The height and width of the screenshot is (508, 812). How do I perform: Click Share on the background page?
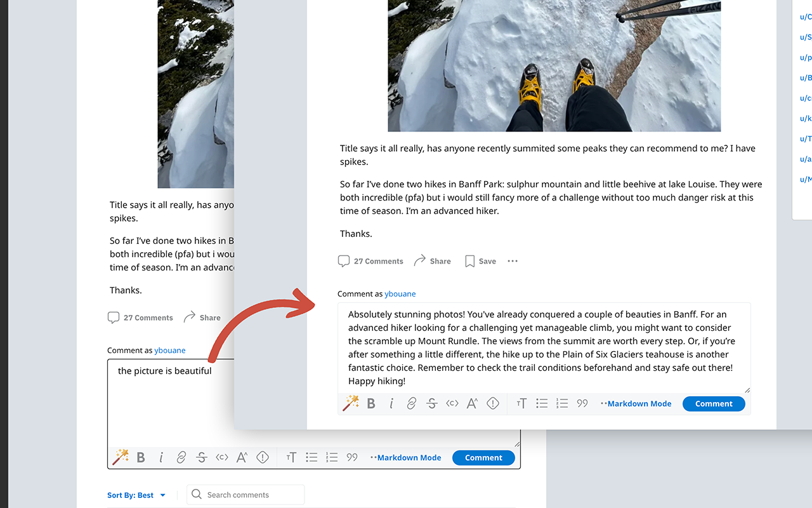202,317
